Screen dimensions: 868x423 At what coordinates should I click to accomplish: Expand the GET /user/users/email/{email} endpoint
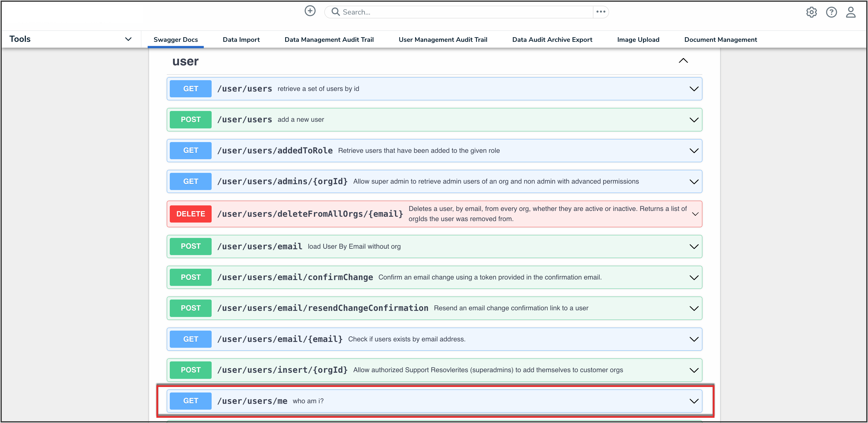point(694,339)
